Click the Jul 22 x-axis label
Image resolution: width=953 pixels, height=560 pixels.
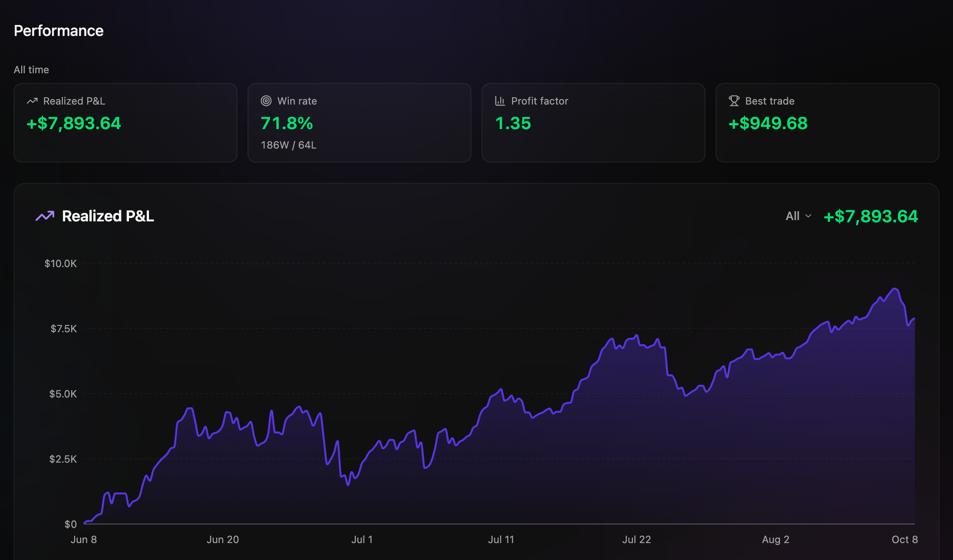(x=636, y=540)
